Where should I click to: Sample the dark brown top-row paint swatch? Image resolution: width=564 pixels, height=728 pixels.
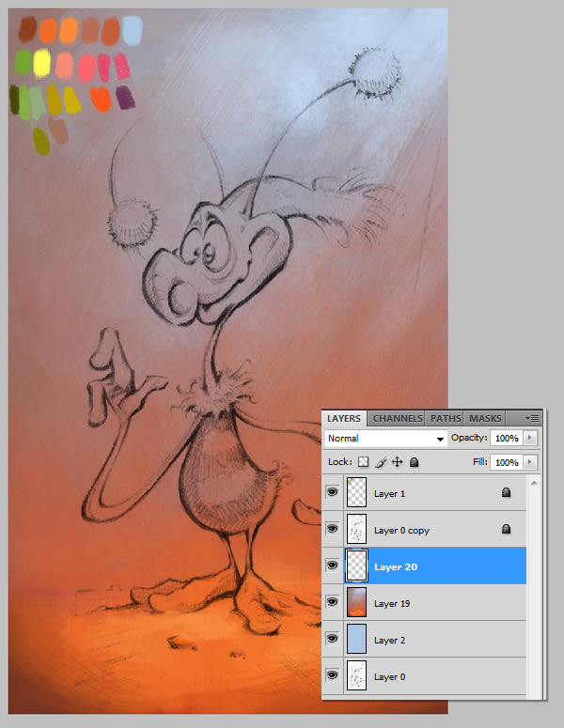pyautogui.click(x=27, y=29)
